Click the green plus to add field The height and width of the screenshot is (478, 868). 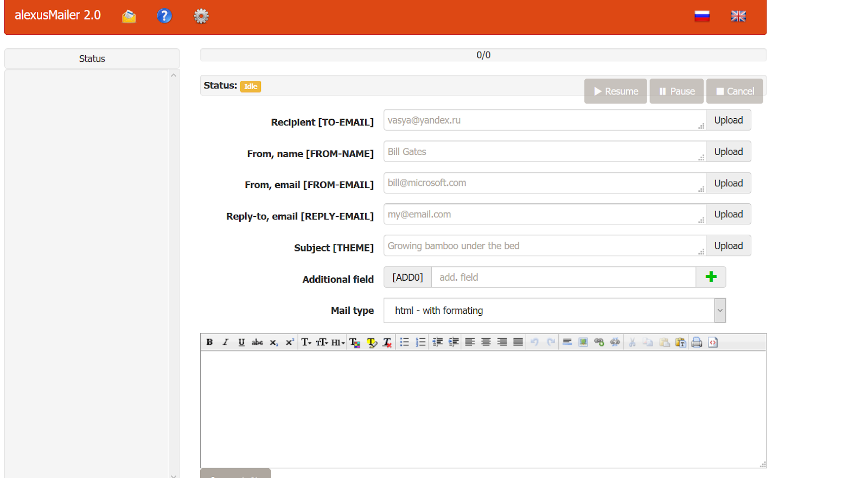coord(711,277)
